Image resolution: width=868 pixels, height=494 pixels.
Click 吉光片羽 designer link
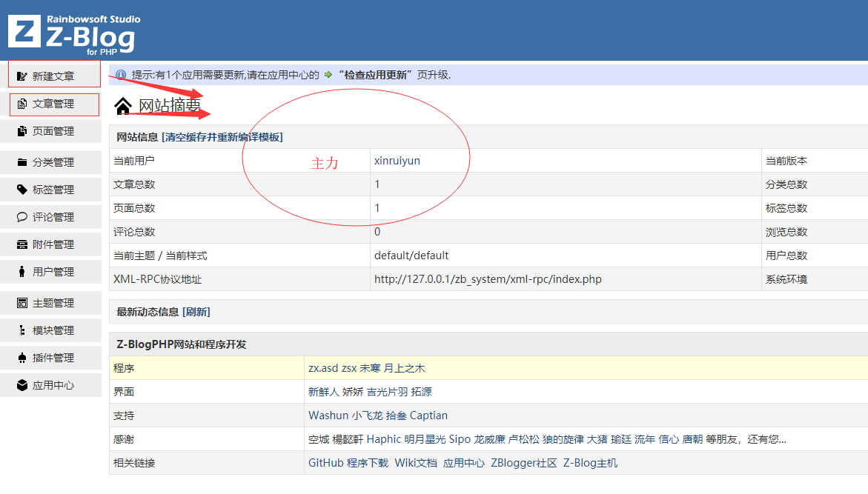387,392
